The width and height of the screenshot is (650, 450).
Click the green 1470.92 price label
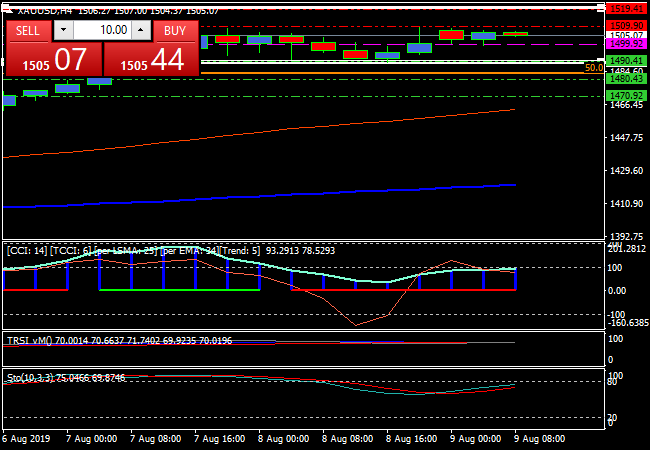coord(626,96)
